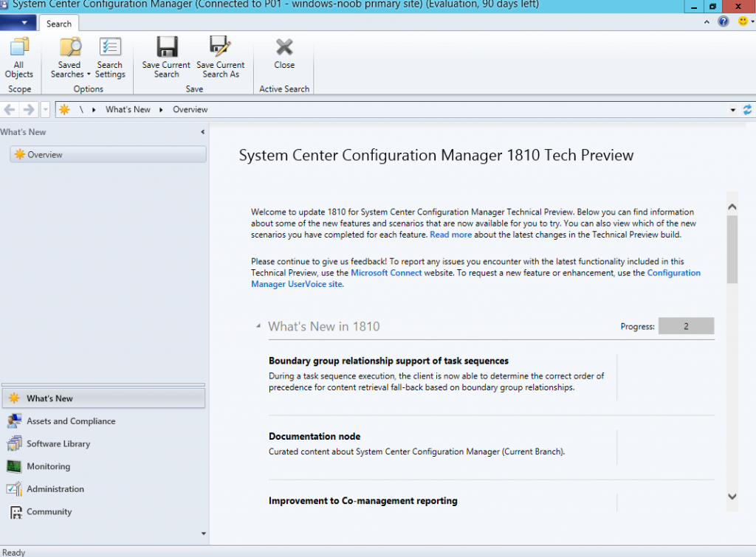Open the blue application menu dropdown
The width and height of the screenshot is (756, 557).
[18, 23]
